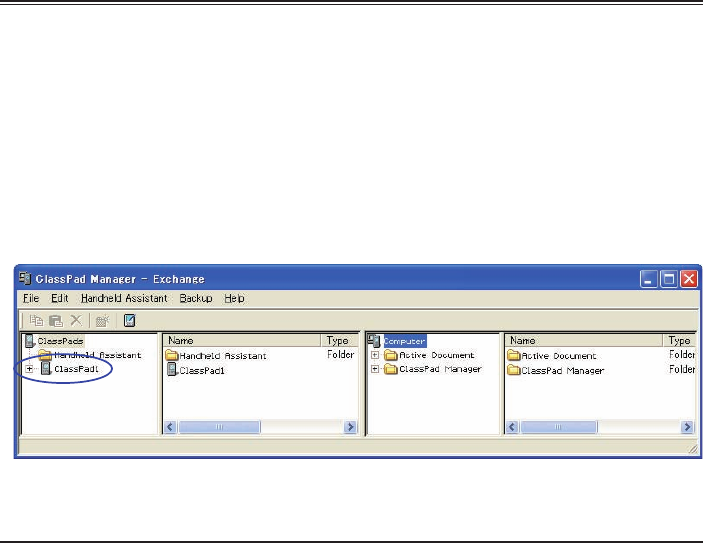This screenshot has width=703, height=543.
Task: Click Type column header in ClassPads list
Action: pos(339,340)
